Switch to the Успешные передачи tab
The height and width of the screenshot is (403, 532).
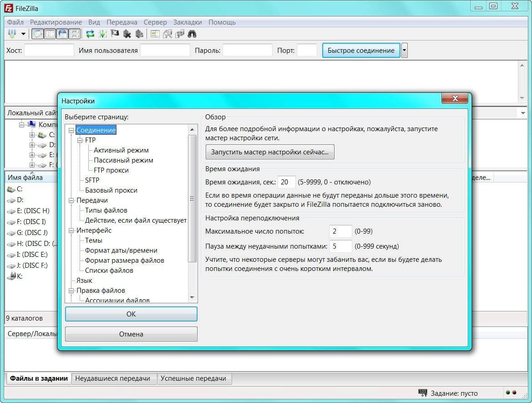(x=193, y=378)
